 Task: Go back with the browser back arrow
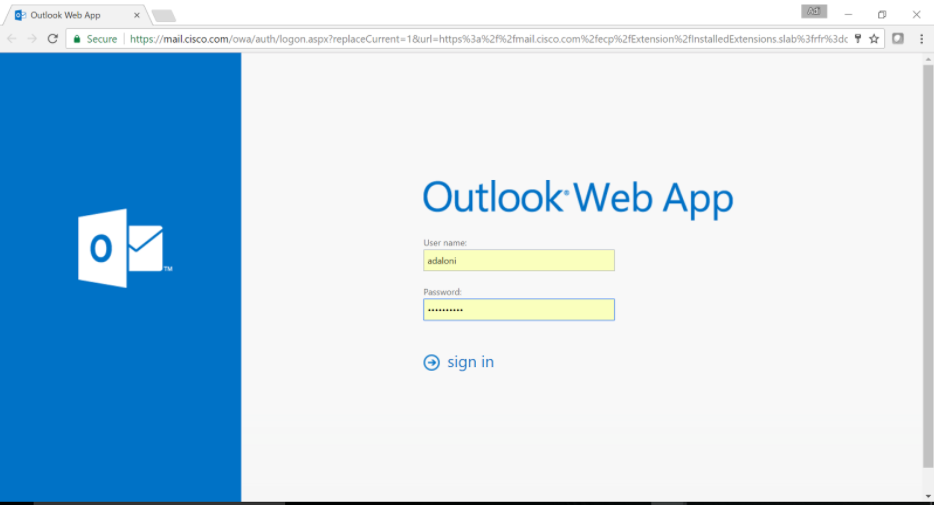[12, 39]
